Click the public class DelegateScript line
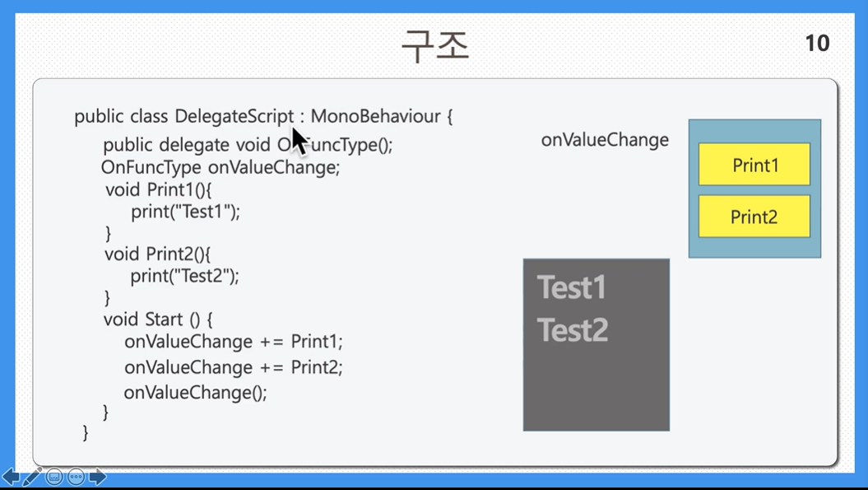This screenshot has height=490, width=868. point(263,117)
